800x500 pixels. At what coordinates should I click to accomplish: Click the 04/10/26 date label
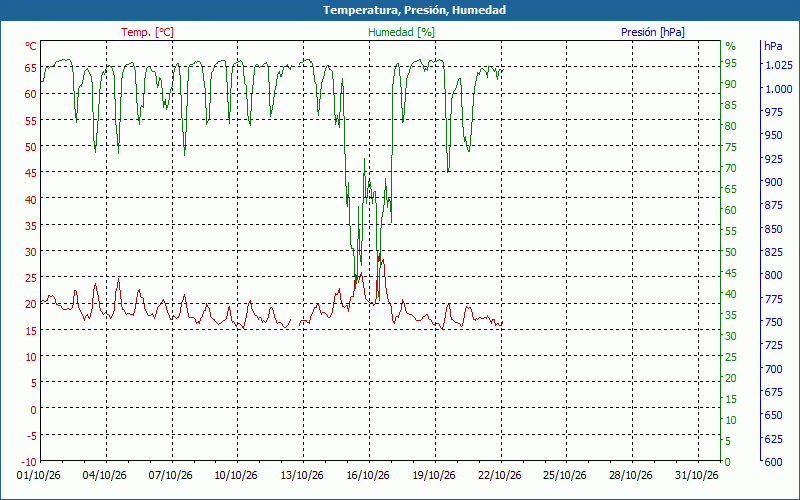coord(104,475)
